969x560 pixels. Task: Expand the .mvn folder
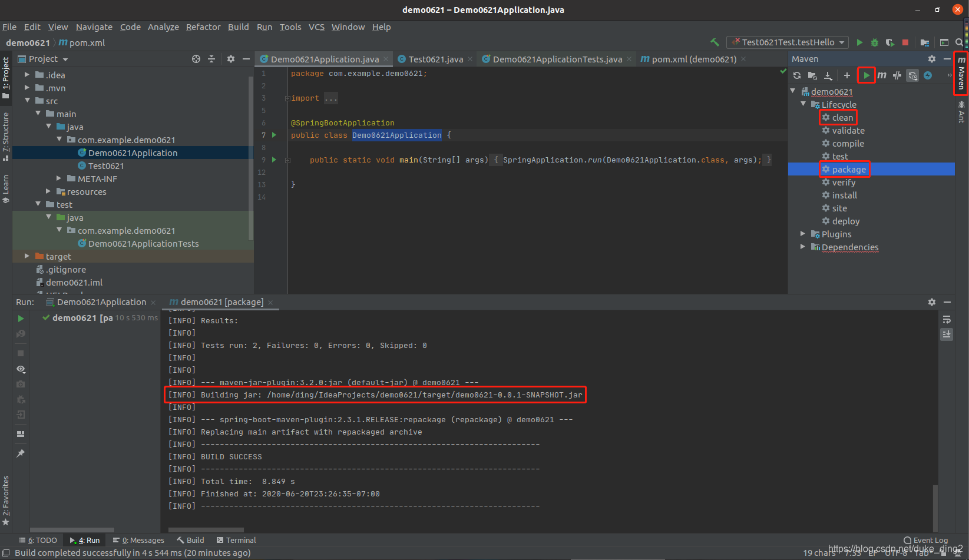click(x=27, y=88)
